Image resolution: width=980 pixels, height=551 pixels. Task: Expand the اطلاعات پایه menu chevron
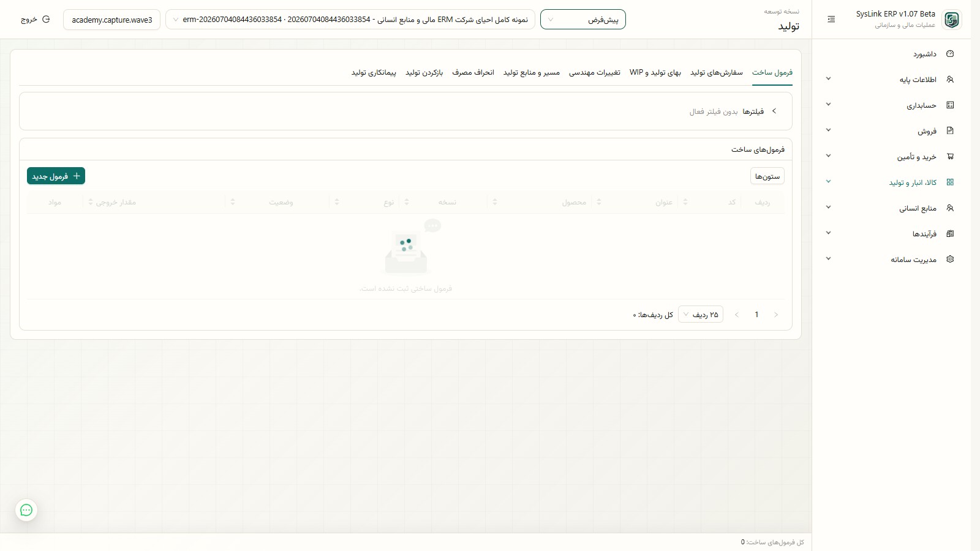[x=828, y=79]
